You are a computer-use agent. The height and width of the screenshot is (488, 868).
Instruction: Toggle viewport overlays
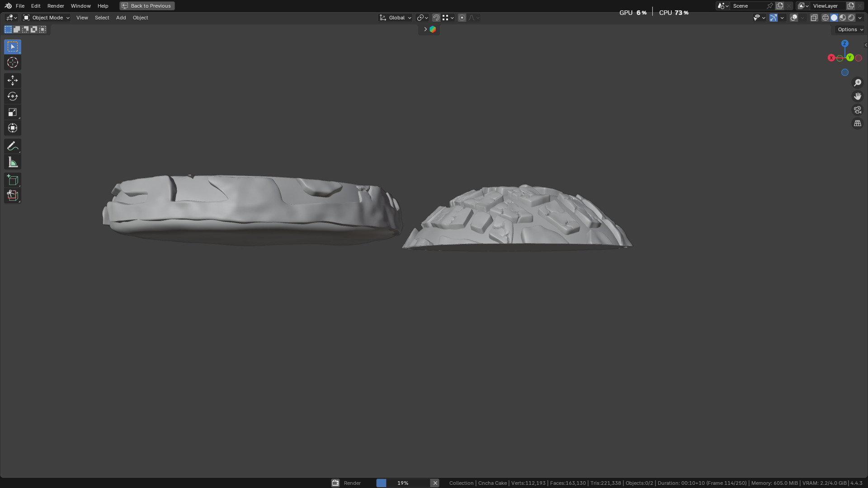click(x=794, y=18)
